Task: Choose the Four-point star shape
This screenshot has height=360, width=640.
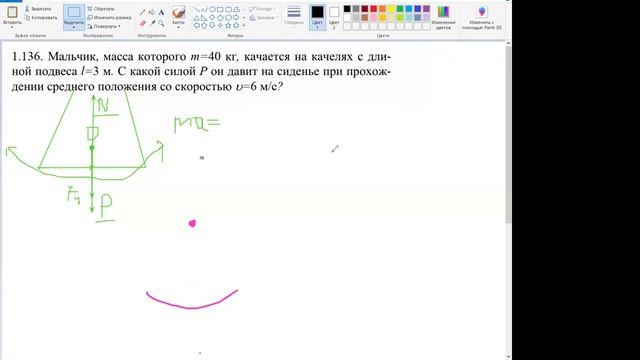Action: pos(220,25)
